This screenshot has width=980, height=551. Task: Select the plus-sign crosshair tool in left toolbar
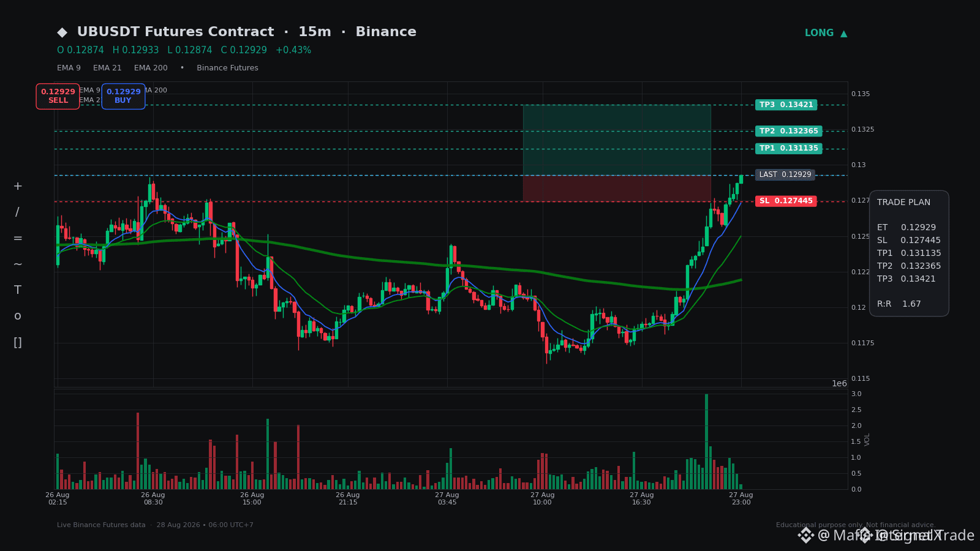[x=18, y=186]
